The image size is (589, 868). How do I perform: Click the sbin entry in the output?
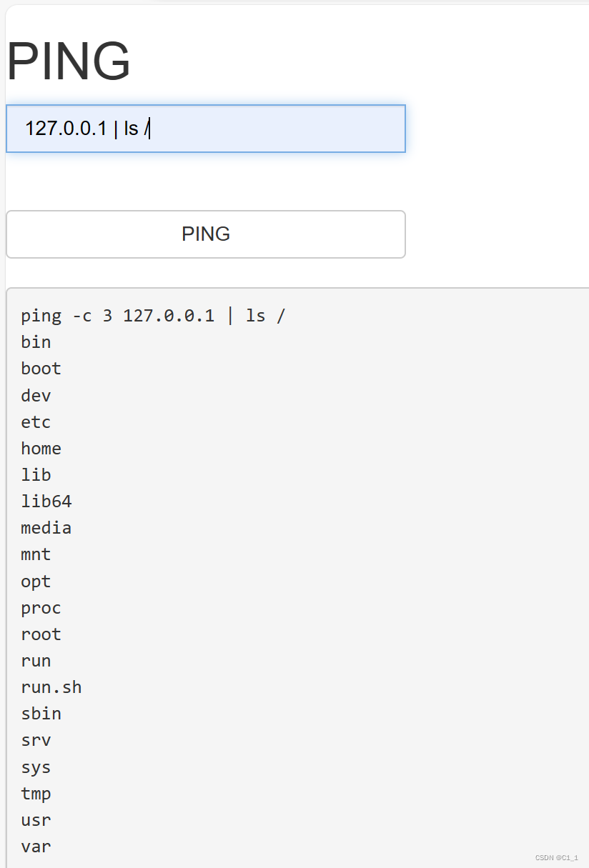click(40, 713)
